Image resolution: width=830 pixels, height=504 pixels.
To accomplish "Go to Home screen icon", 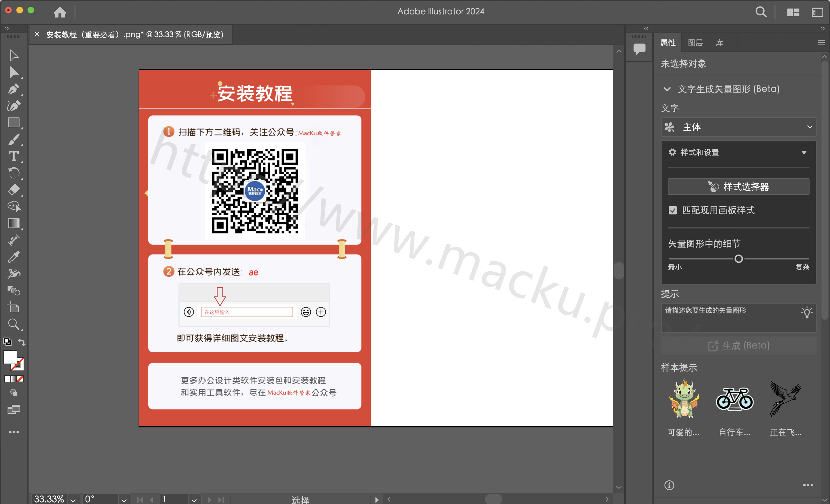I will coord(60,12).
